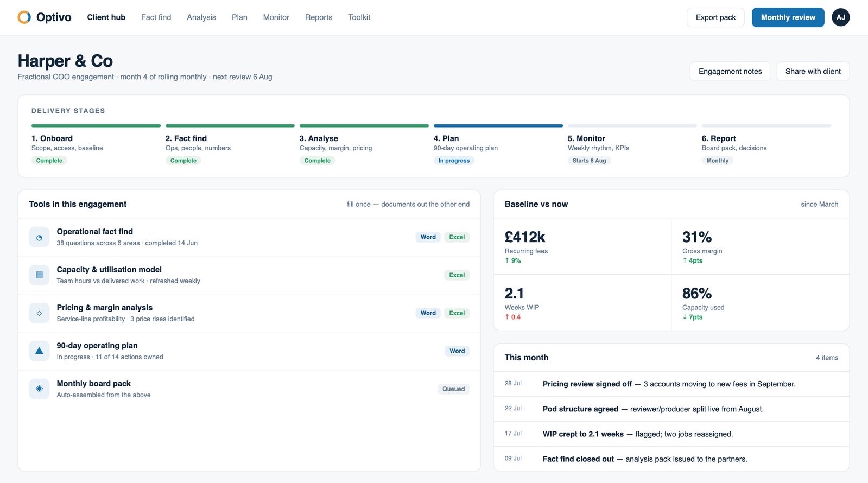Image resolution: width=868 pixels, height=483 pixels.
Task: Click the Monthly board pack diamond icon
Action: pos(39,389)
